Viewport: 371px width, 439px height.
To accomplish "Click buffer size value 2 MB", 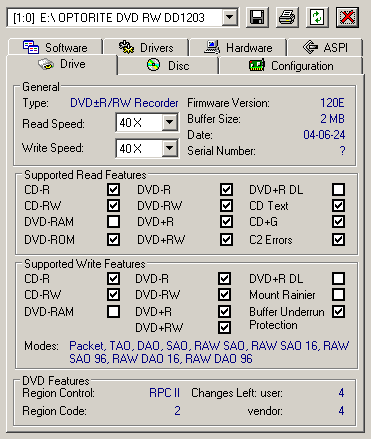I will point(332,119).
